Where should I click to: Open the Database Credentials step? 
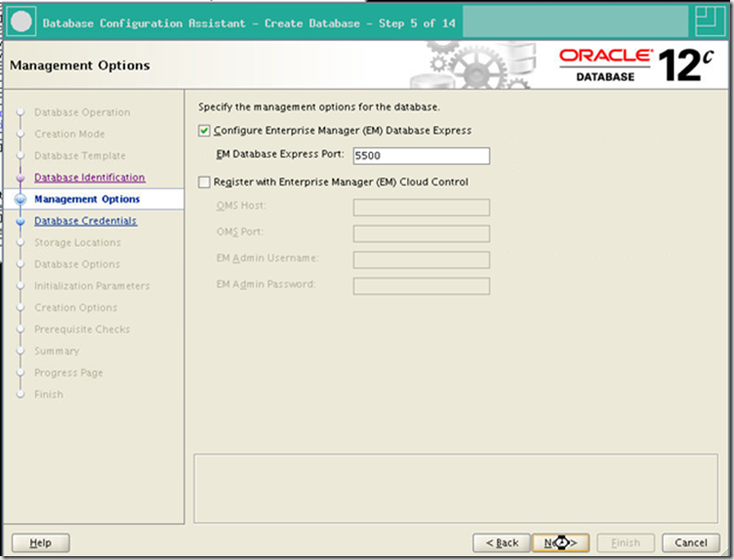click(x=85, y=220)
